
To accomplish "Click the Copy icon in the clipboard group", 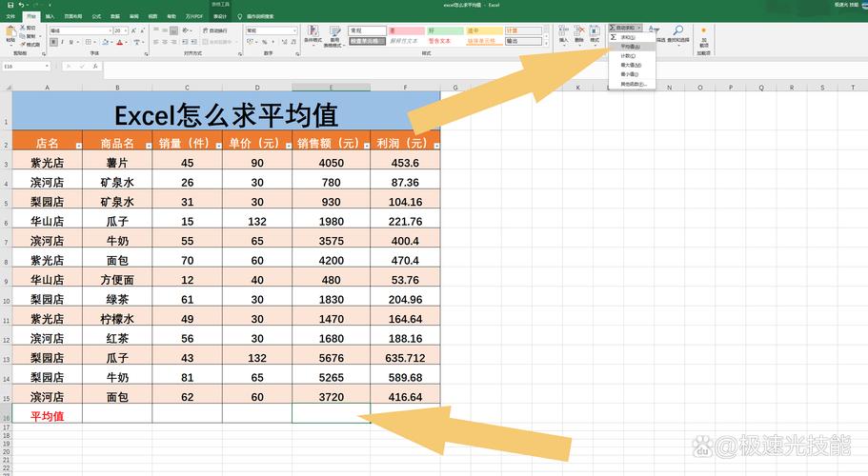I will pos(23,36).
